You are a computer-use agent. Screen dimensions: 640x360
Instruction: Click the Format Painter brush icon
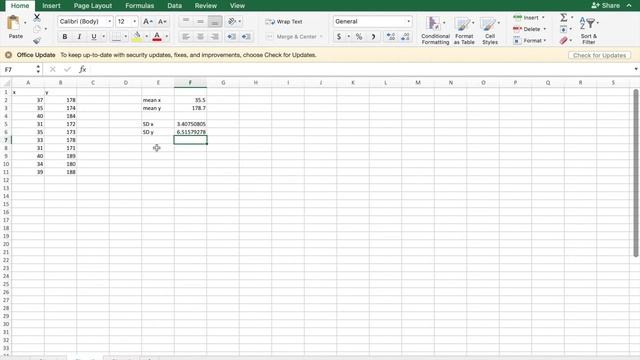pos(37,40)
